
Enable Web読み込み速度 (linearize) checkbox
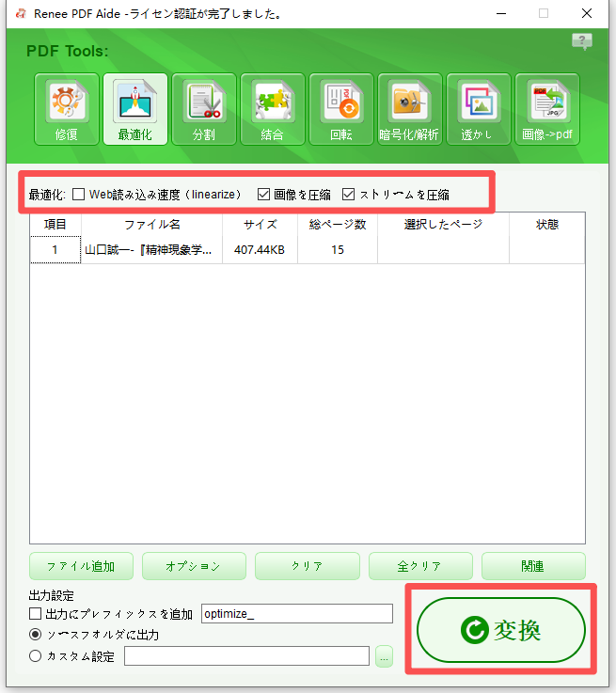[x=79, y=194]
